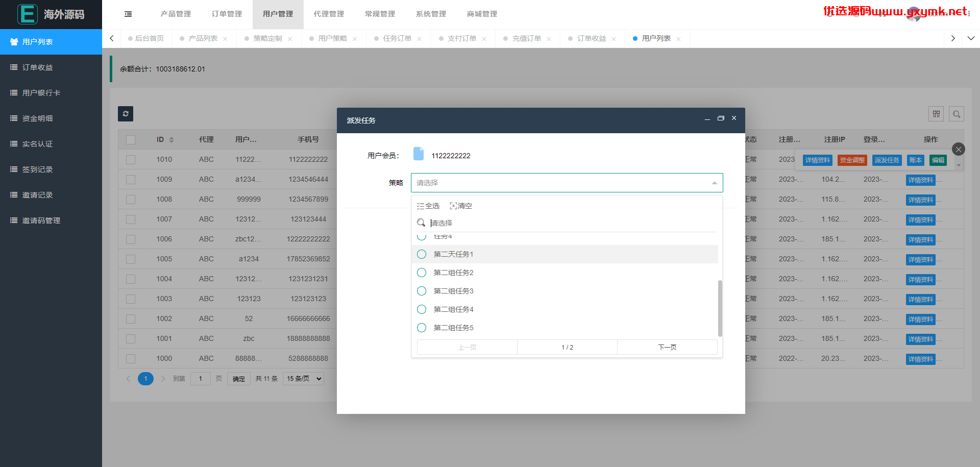
Task: Click the table search magnifier icon
Action: click(957, 114)
